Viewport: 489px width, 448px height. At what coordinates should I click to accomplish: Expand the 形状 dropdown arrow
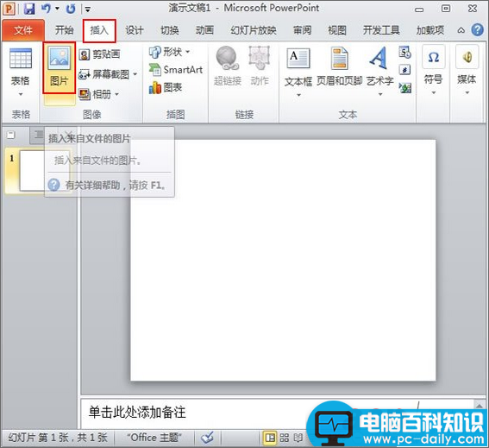pos(187,52)
